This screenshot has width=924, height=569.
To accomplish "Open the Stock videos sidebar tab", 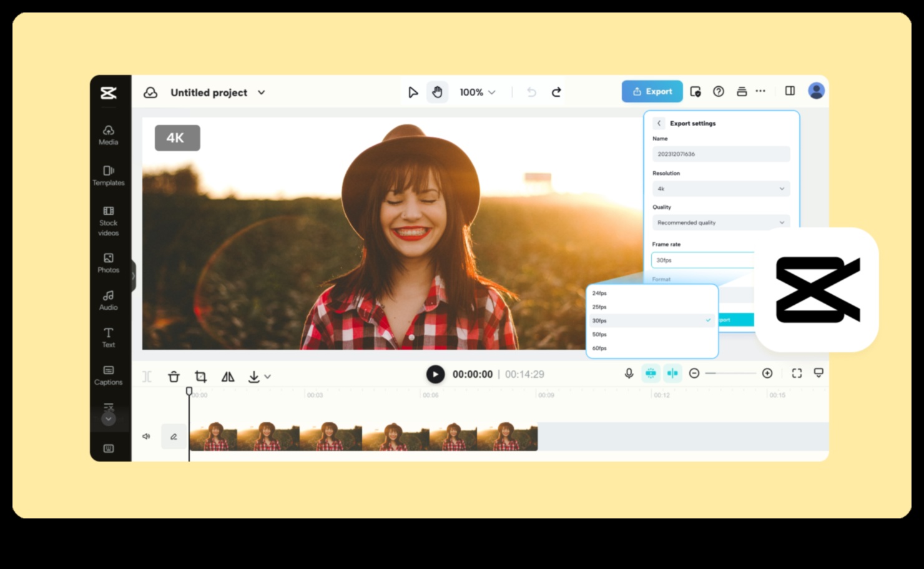I will point(109,221).
